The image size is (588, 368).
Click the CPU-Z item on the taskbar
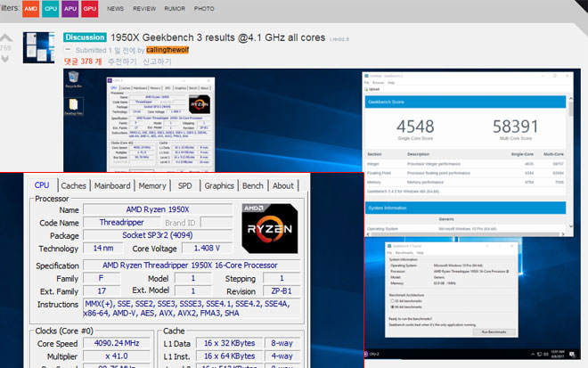[372, 354]
